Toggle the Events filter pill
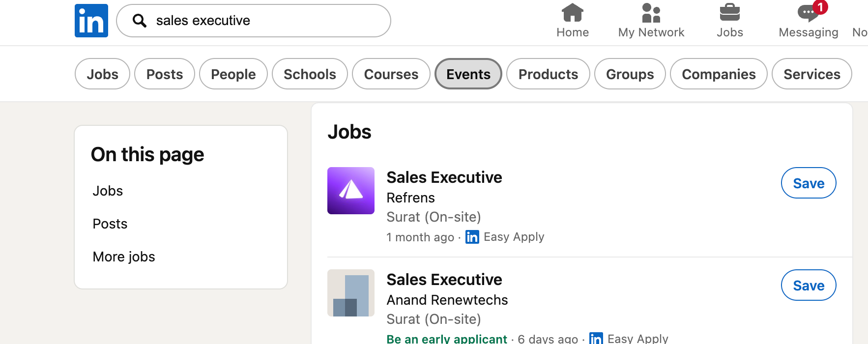 [x=468, y=74]
